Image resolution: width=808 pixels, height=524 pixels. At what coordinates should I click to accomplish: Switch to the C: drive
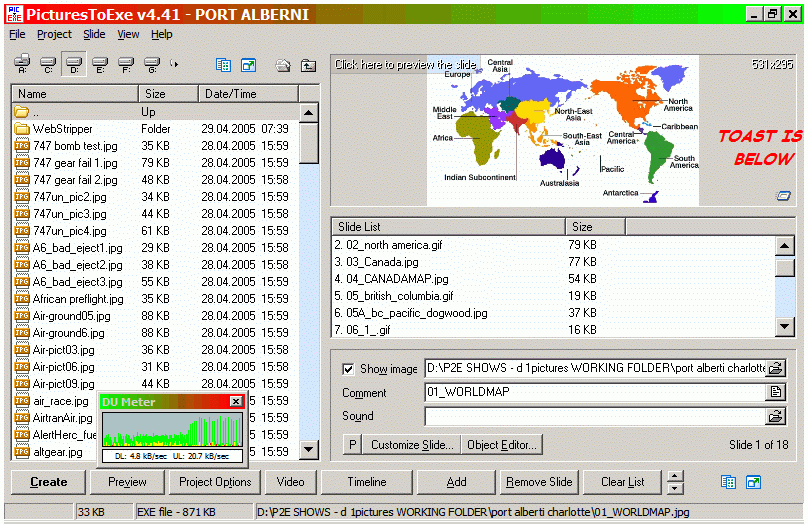click(47, 65)
